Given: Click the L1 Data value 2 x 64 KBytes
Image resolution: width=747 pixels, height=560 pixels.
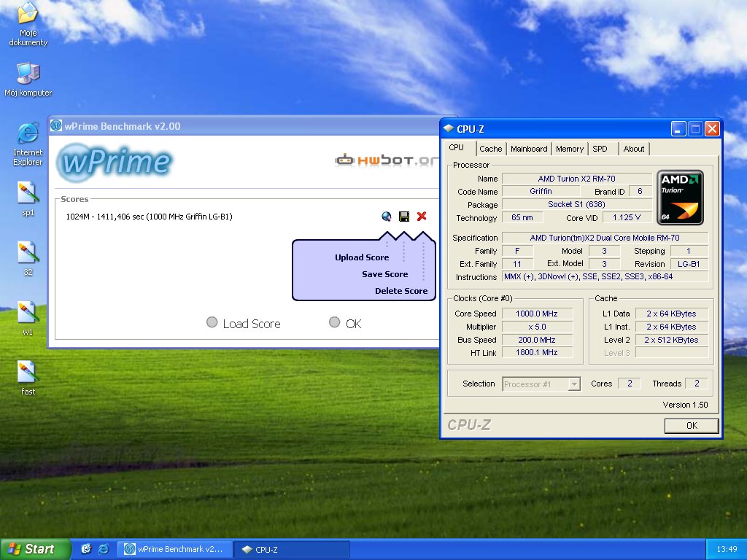Looking at the screenshot, I should (671, 314).
